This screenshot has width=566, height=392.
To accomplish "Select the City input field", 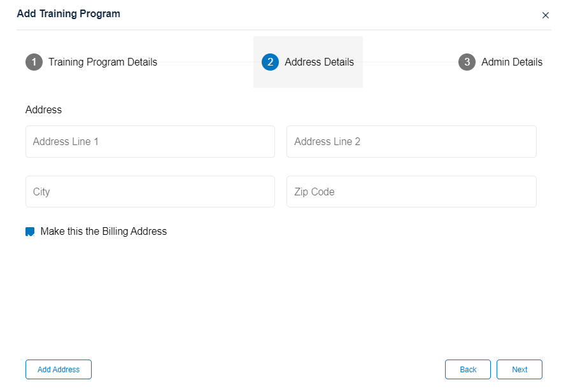I will (x=150, y=192).
